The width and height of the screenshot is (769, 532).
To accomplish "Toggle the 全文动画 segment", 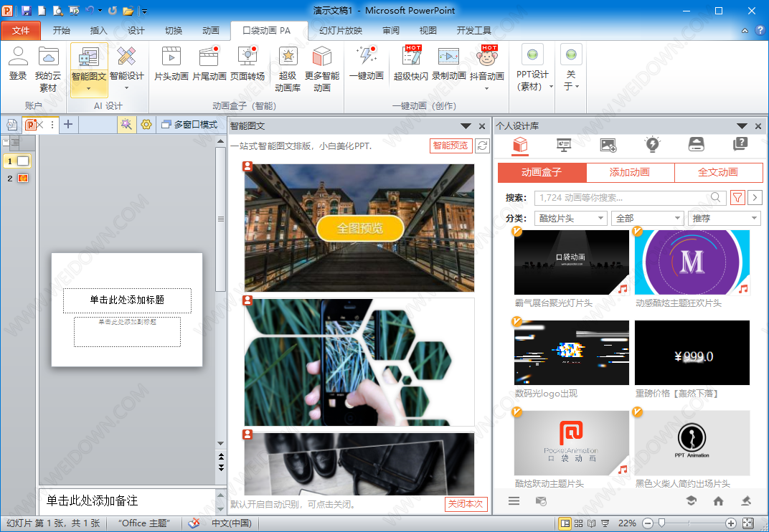I will [x=718, y=172].
